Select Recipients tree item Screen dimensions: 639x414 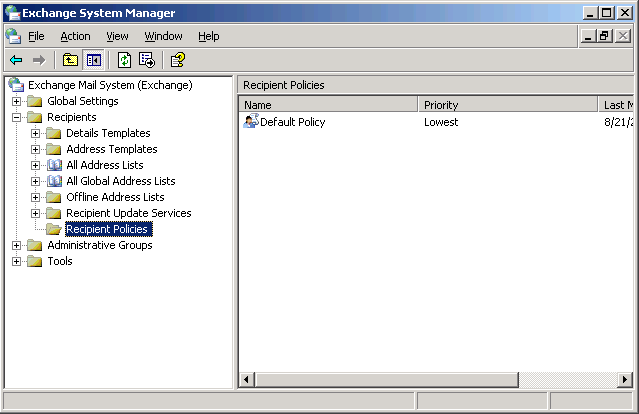tap(72, 117)
